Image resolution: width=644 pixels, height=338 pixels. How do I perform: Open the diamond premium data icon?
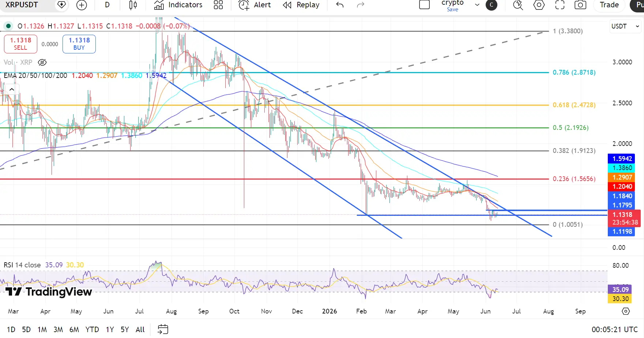[62, 5]
